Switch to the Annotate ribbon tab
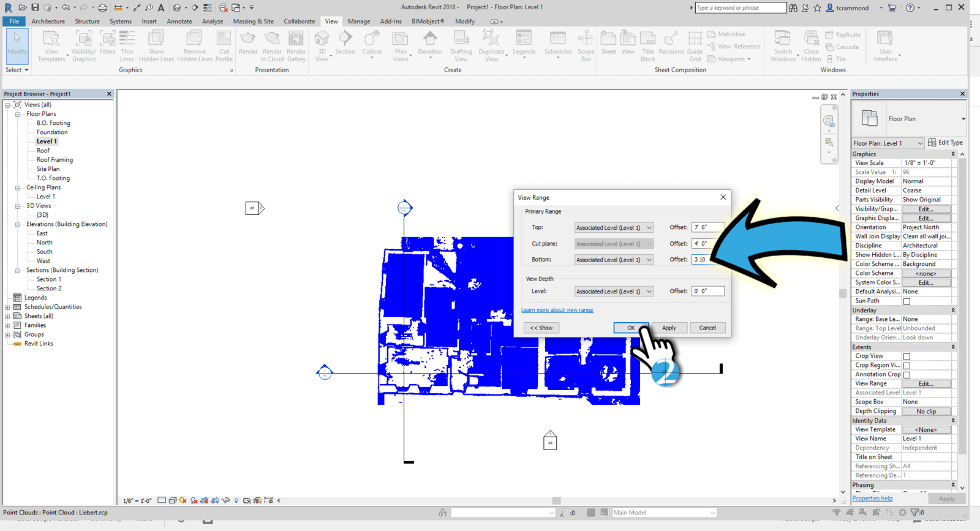The height and width of the screenshot is (531, 980). 179,21
